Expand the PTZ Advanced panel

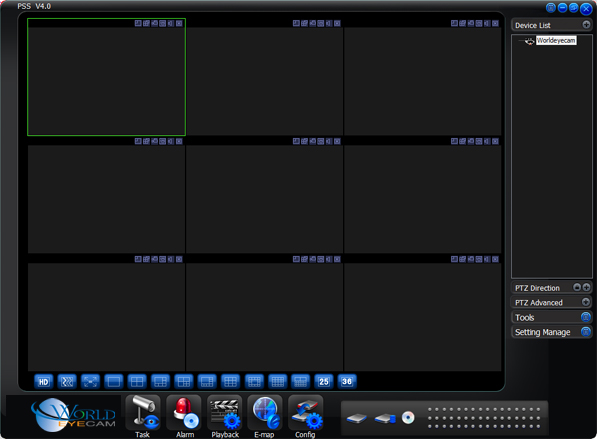586,302
